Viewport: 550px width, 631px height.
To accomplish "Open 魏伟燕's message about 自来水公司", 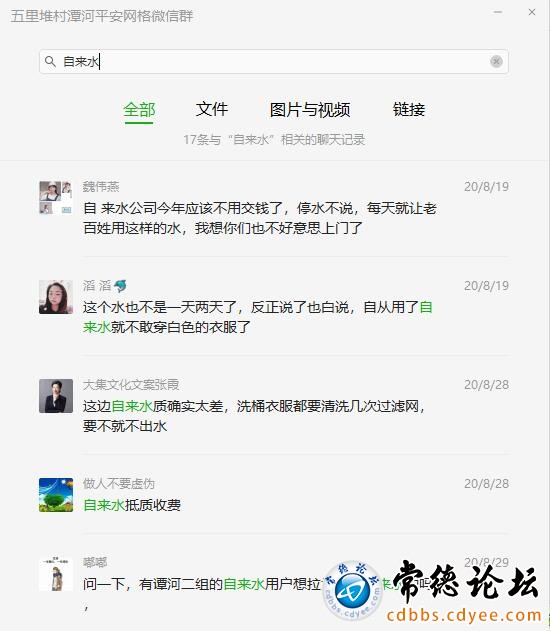I will [260, 218].
